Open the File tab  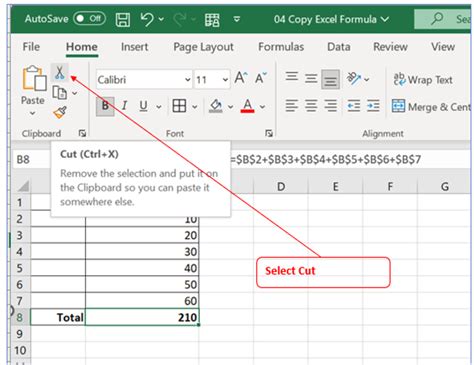[31, 47]
